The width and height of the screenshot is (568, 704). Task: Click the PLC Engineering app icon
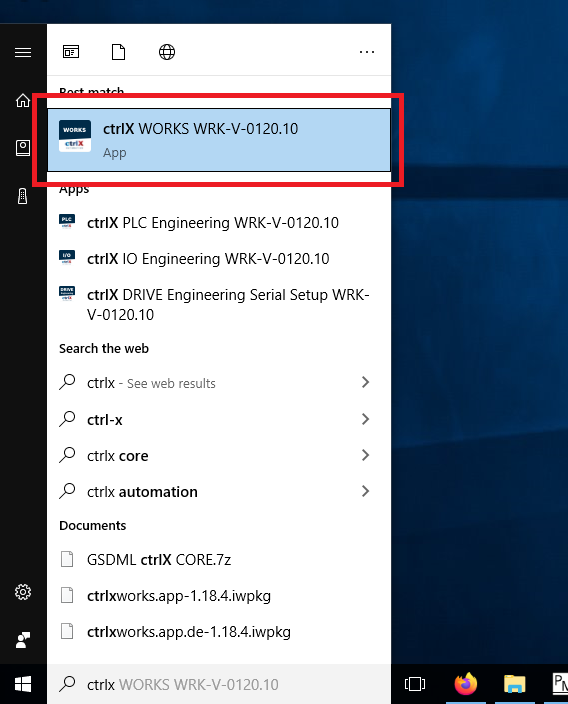67,221
